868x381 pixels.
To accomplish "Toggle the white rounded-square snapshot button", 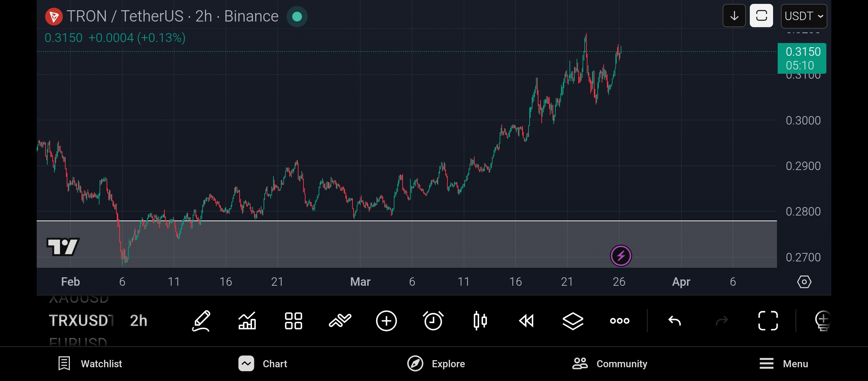I will [761, 16].
